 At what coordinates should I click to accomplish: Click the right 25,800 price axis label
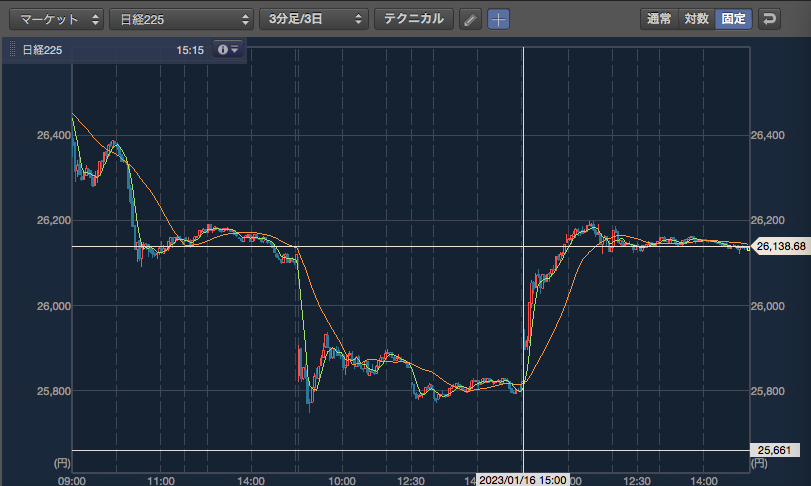pyautogui.click(x=768, y=391)
